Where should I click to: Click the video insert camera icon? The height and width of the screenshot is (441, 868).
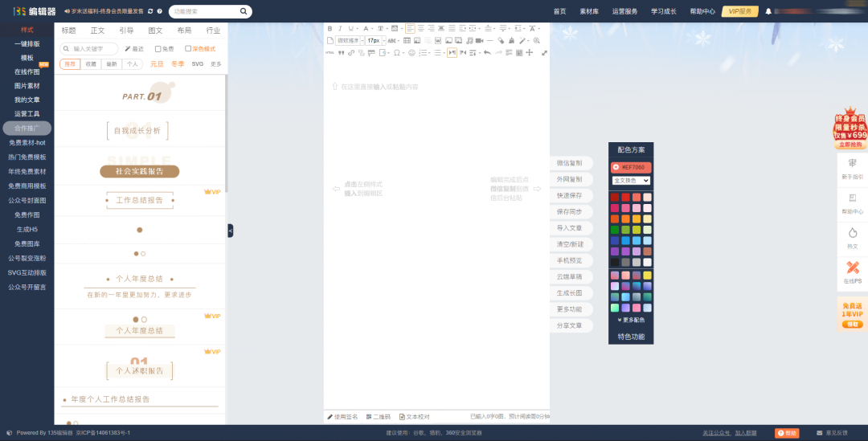click(x=480, y=40)
